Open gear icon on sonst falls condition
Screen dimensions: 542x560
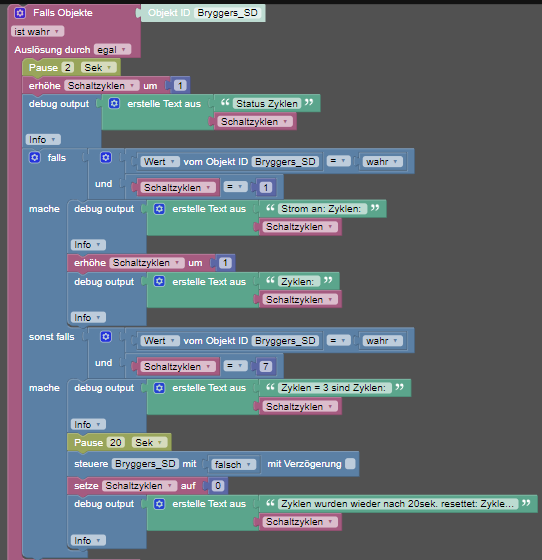point(106,336)
